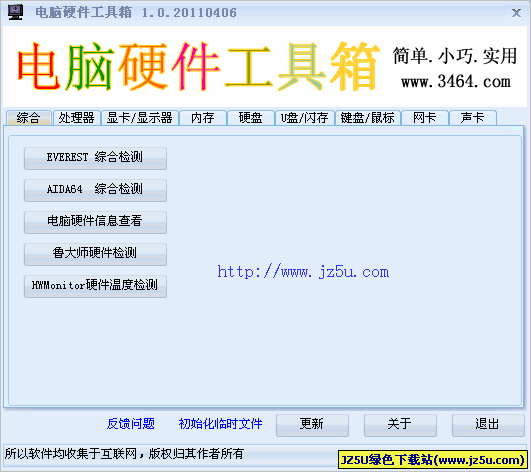
Task: Click the computer app icon in title bar
Action: click(x=16, y=12)
